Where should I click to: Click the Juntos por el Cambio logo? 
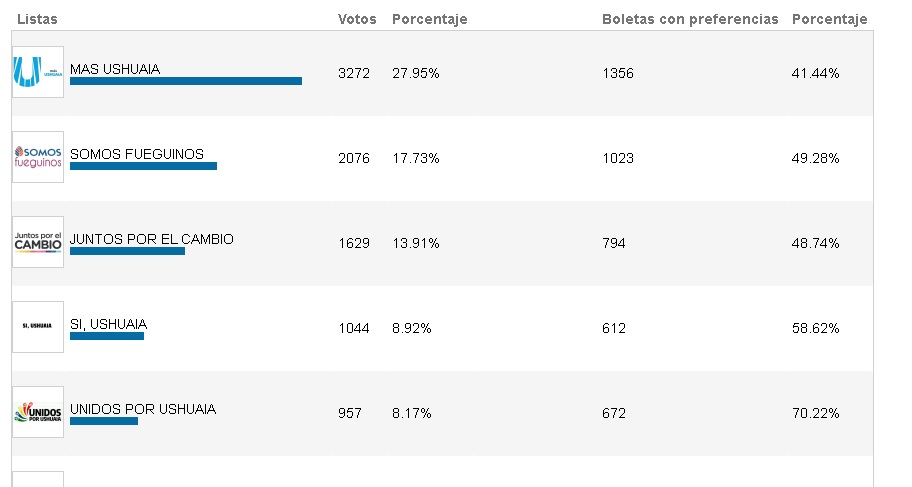click(38, 242)
